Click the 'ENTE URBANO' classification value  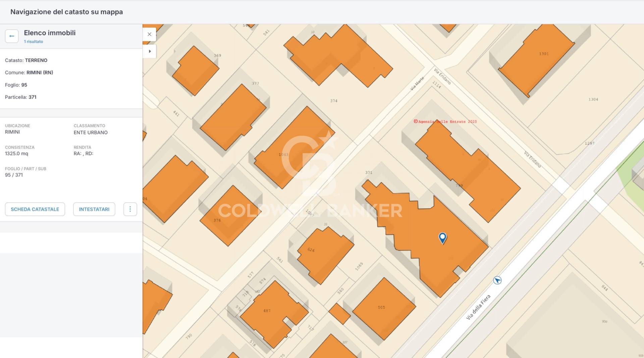coord(91,132)
